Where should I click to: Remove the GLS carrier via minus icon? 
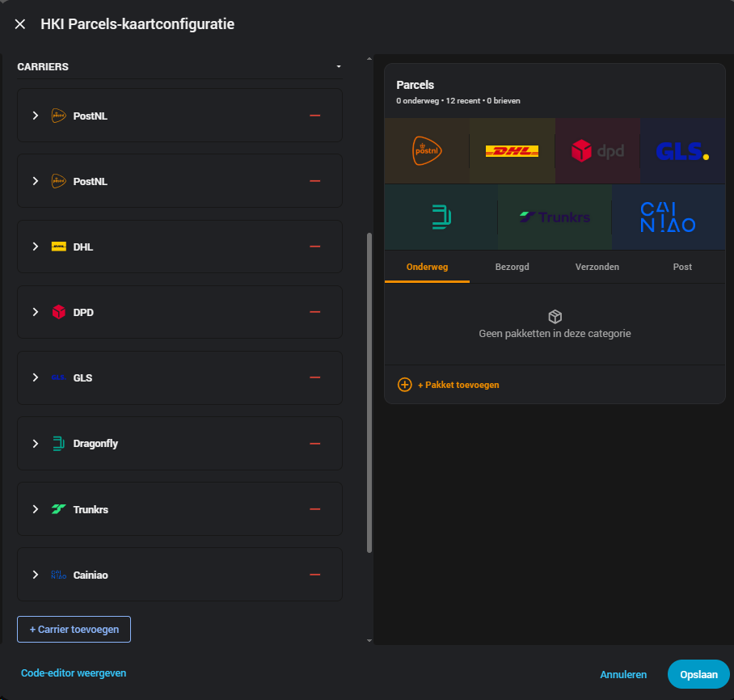tap(315, 377)
